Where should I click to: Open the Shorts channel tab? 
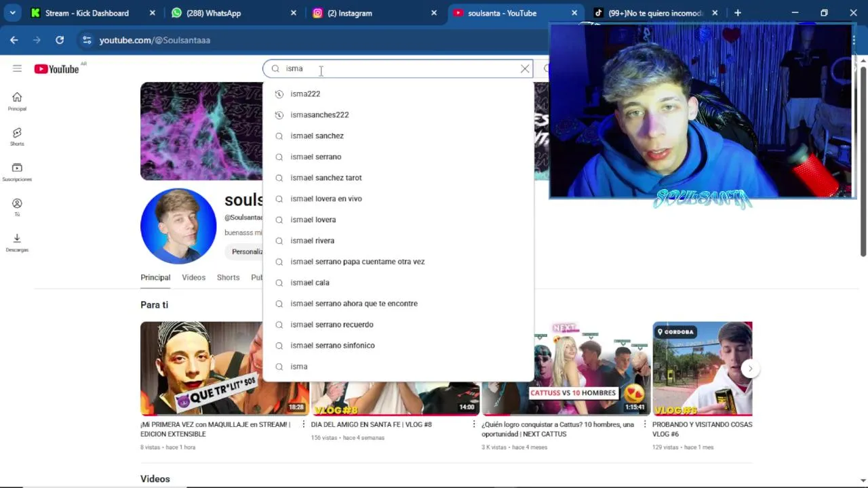point(228,277)
